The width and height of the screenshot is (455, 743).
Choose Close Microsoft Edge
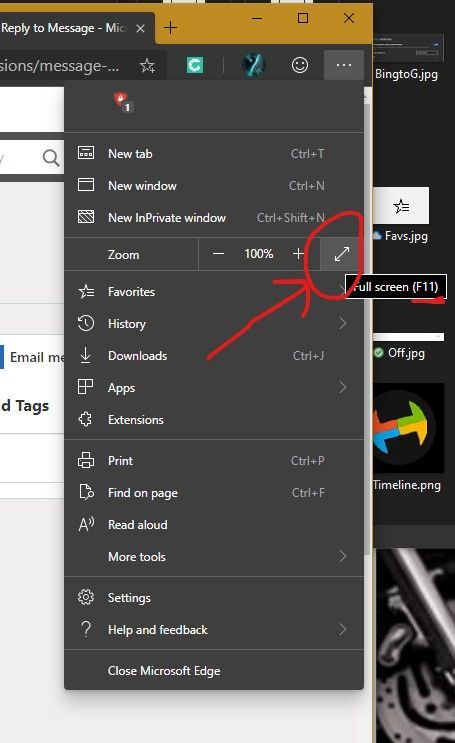[x=214, y=671]
